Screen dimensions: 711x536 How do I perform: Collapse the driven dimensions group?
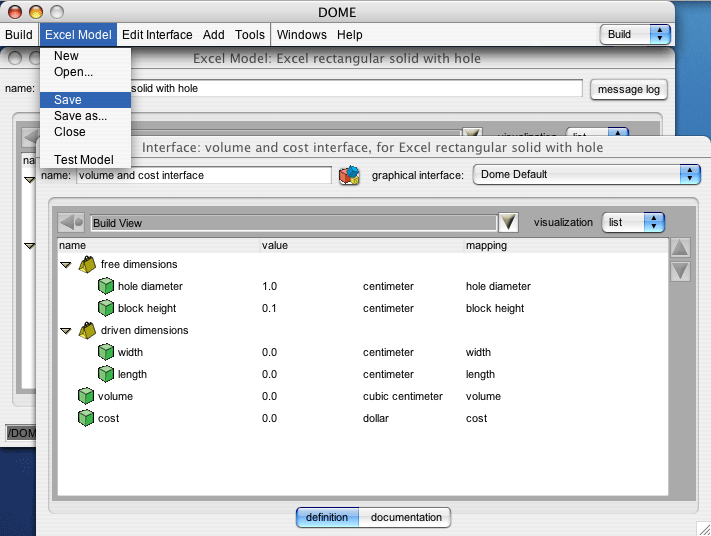click(66, 331)
